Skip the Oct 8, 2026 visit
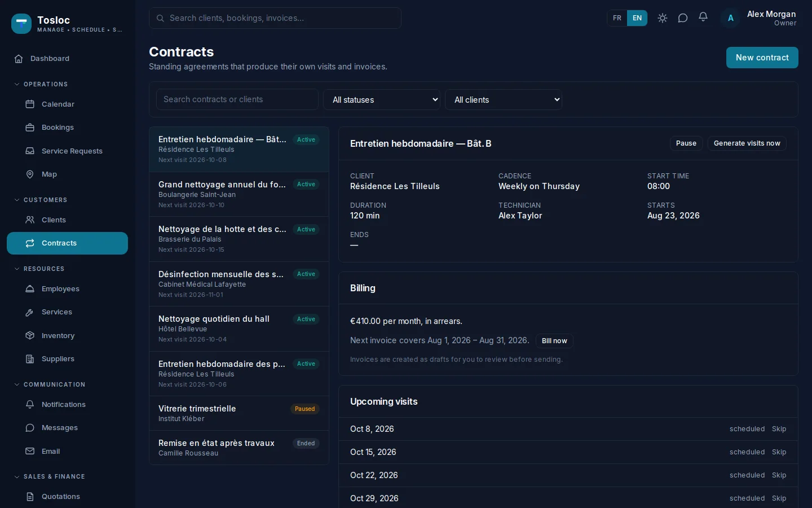812x508 pixels. [x=779, y=429]
